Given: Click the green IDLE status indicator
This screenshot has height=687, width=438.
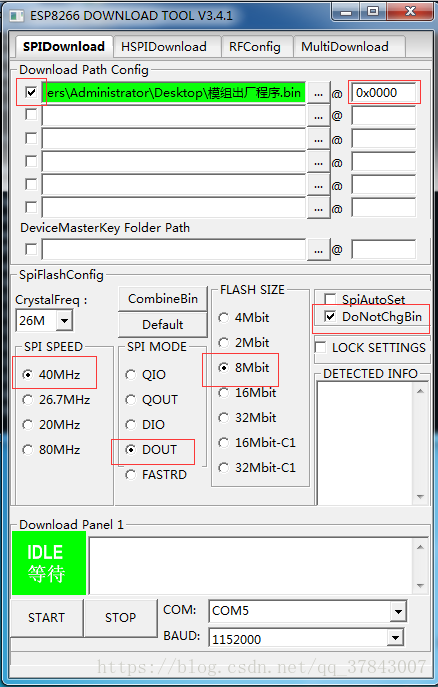Looking at the screenshot, I should tap(49, 563).
